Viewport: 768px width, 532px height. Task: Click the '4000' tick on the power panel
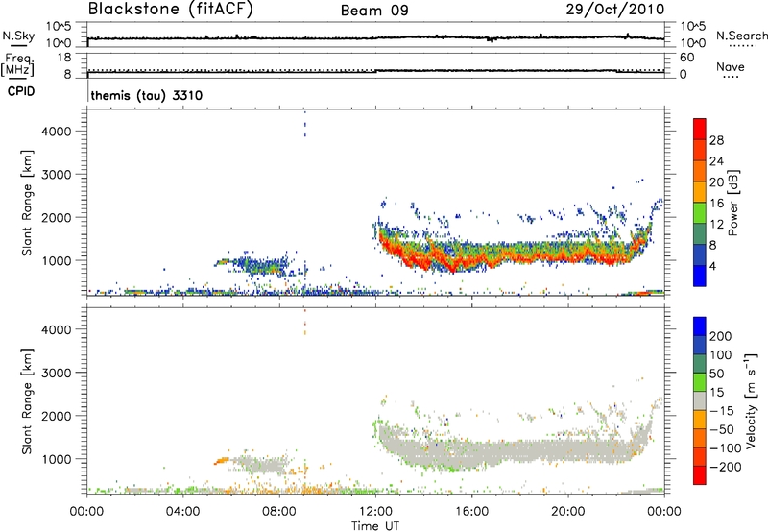(x=57, y=132)
